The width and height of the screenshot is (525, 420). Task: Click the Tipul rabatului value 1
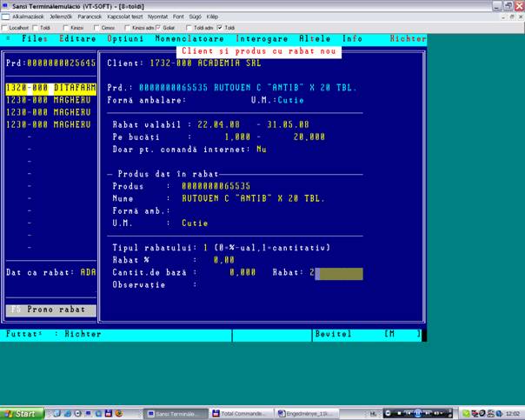click(x=205, y=248)
